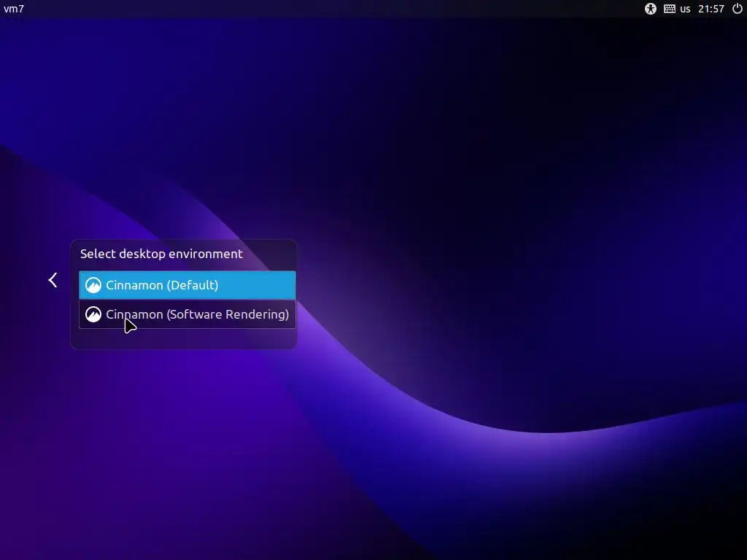Click the vm7 hostname label

[14, 9]
